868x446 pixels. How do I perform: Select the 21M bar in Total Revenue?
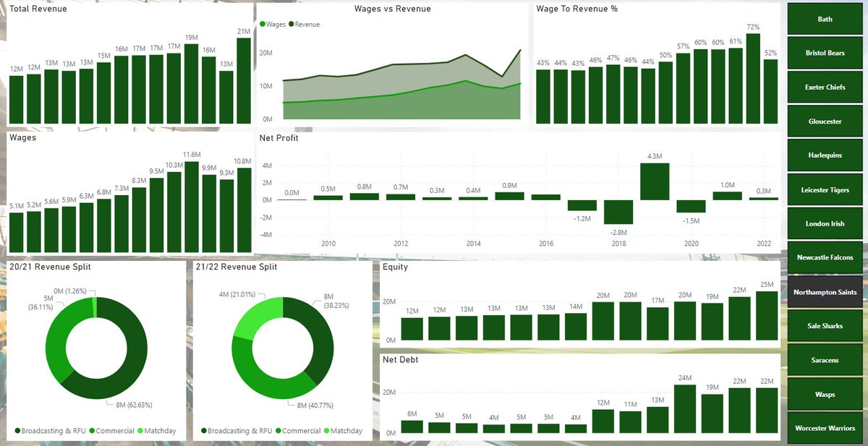(x=244, y=81)
